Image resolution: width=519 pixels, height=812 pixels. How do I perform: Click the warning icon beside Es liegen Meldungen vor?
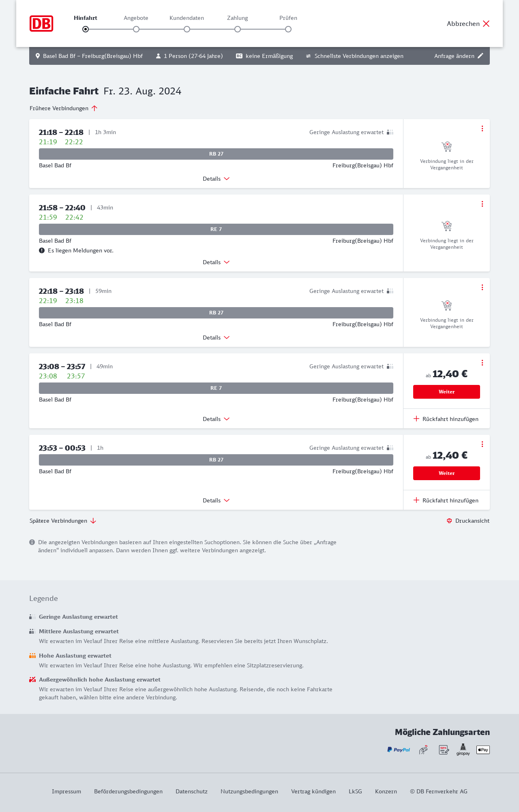pos(42,250)
